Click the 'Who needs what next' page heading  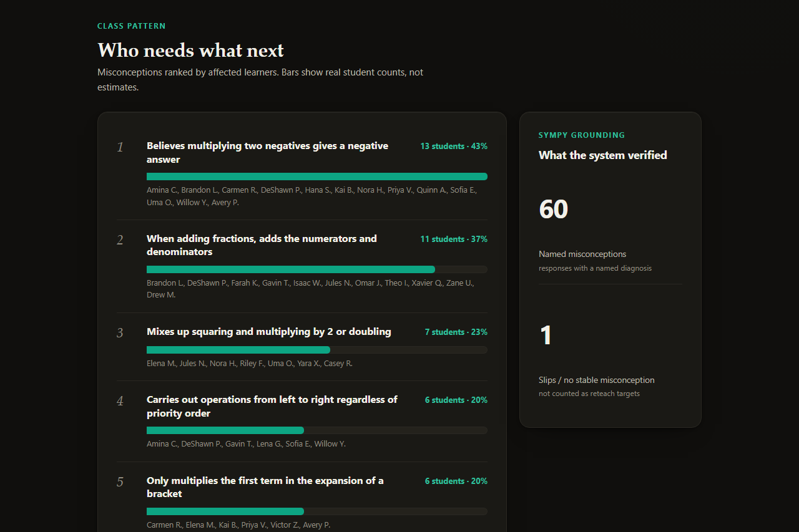(191, 50)
